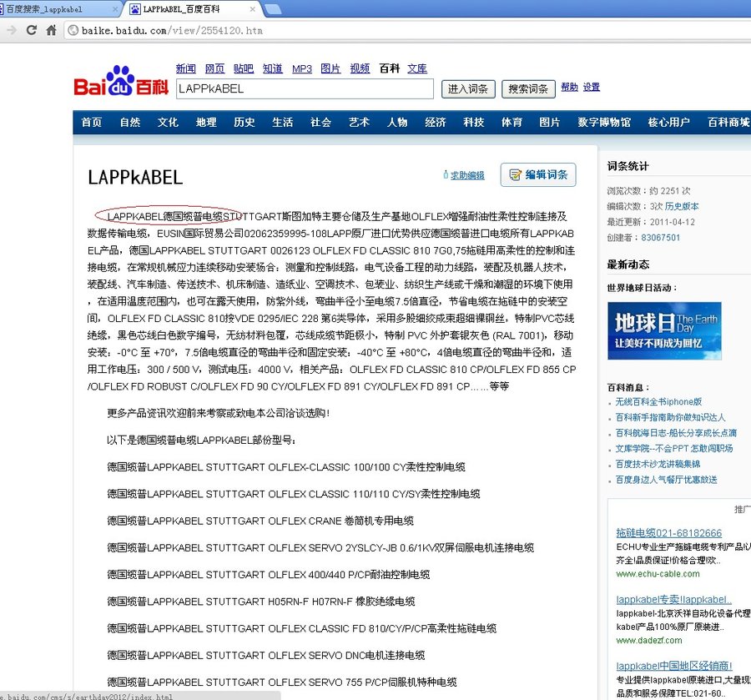Open new browser tab button
The width and height of the screenshot is (751, 700).
coord(273,9)
